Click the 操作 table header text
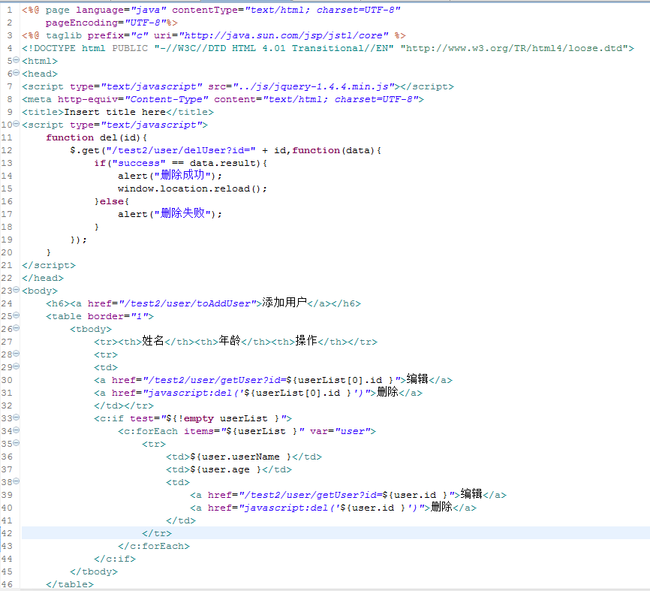This screenshot has height=591, width=650. [x=306, y=341]
